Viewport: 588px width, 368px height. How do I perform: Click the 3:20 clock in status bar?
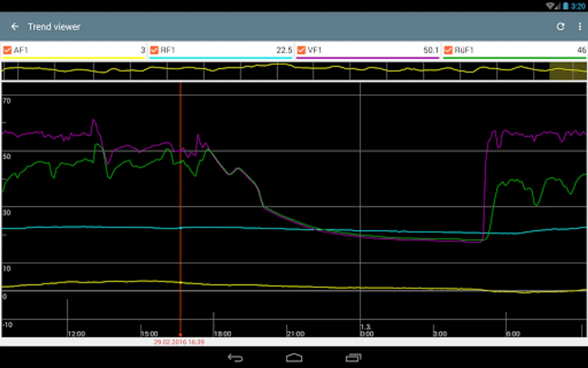point(578,6)
